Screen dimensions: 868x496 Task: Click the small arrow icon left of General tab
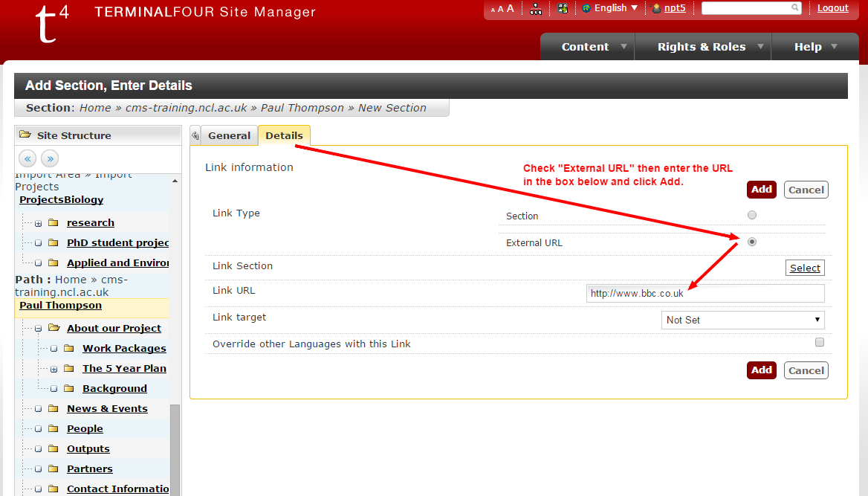pos(195,135)
